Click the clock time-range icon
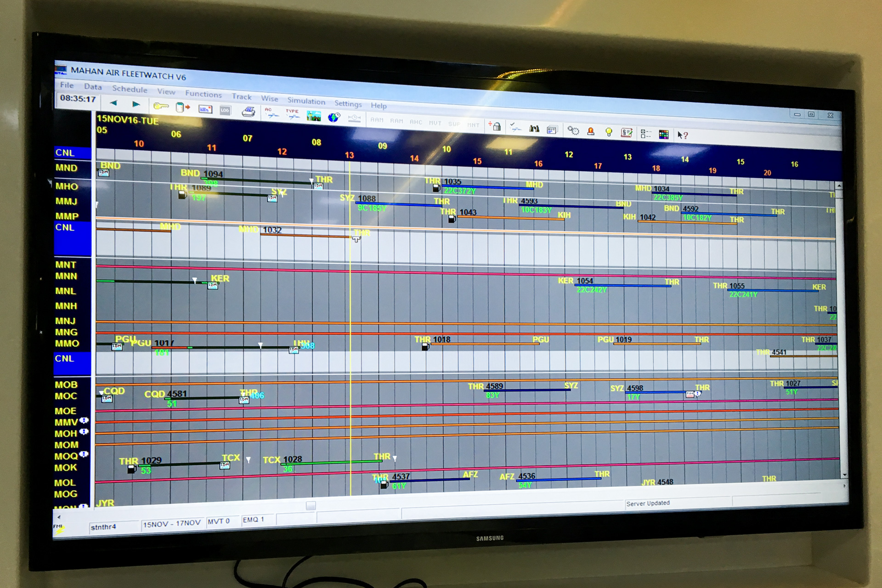The width and height of the screenshot is (882, 588). coord(354,119)
